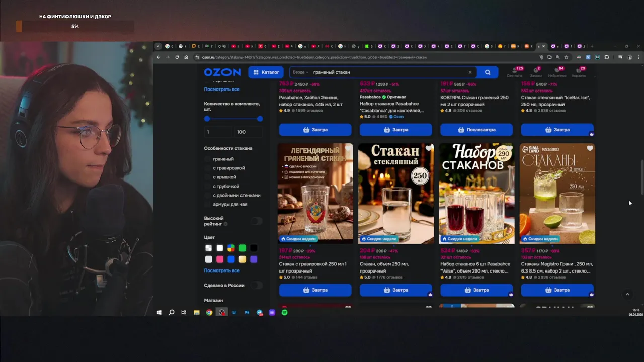The image size is (644, 362).
Task: Open Стаканы Magistro Грани product title
Action: [557, 267]
